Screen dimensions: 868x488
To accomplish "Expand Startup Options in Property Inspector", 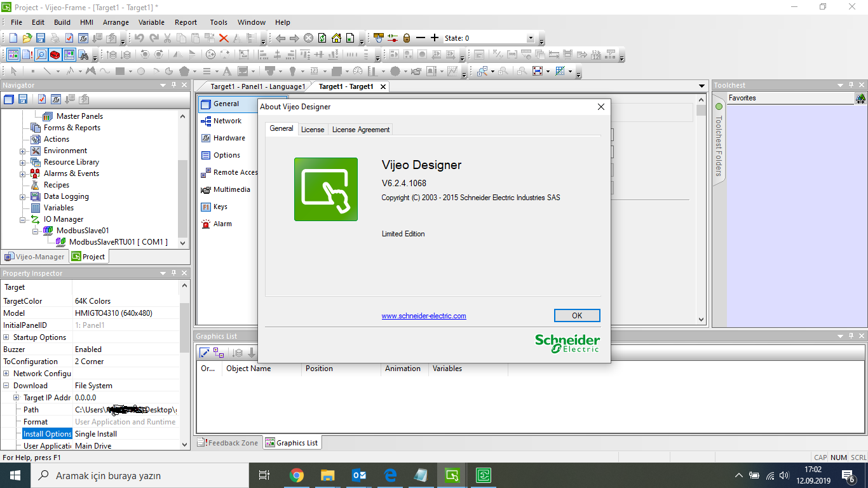I will pos(6,337).
